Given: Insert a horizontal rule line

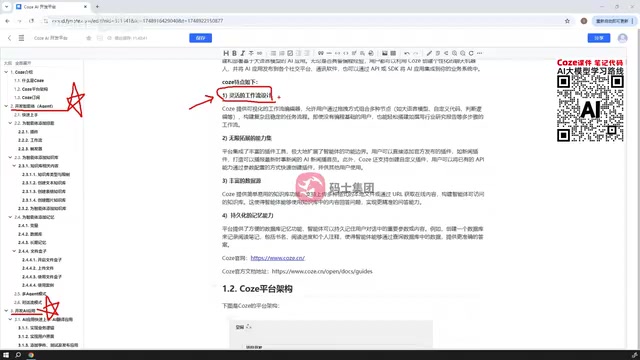Looking at the screenshot, I should [x=329, y=53].
